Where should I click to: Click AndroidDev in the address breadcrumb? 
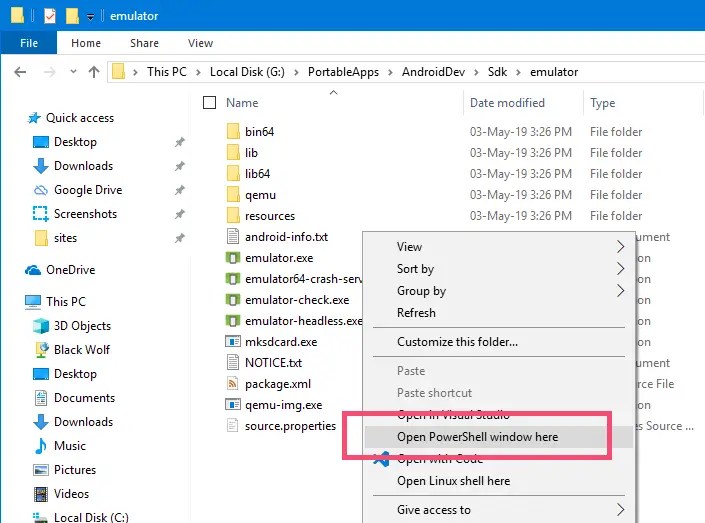click(x=433, y=72)
